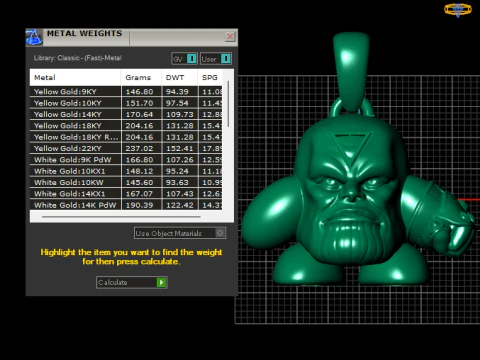This screenshot has height=360, width=480.
Task: Click the pendant bail on the model
Action: [351, 72]
